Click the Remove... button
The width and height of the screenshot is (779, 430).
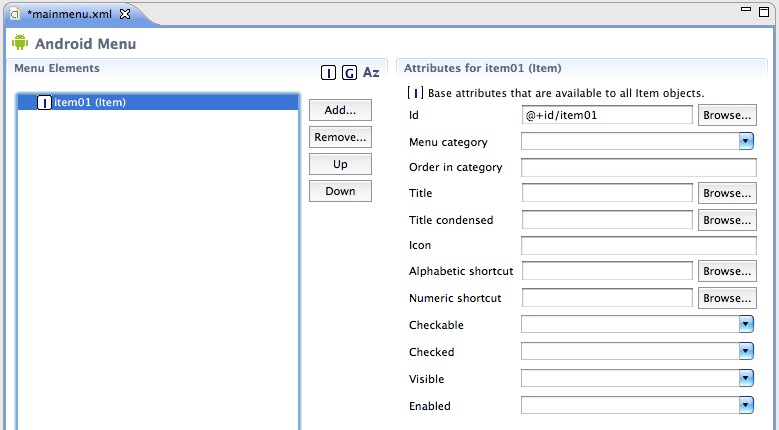click(x=340, y=137)
